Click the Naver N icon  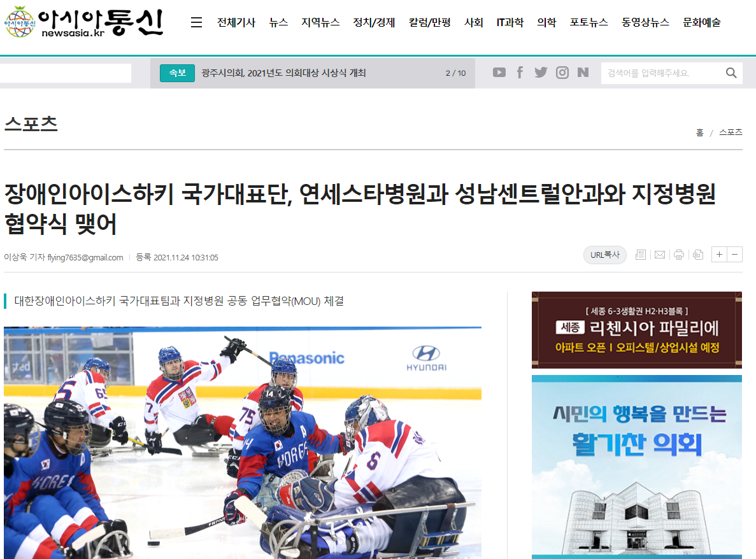(x=583, y=73)
